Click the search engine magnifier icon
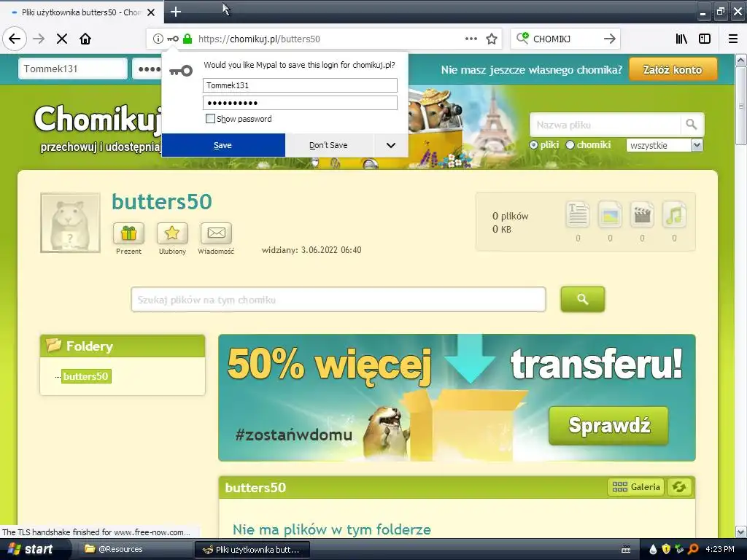Screen dimensions: 747x560 (x=522, y=38)
